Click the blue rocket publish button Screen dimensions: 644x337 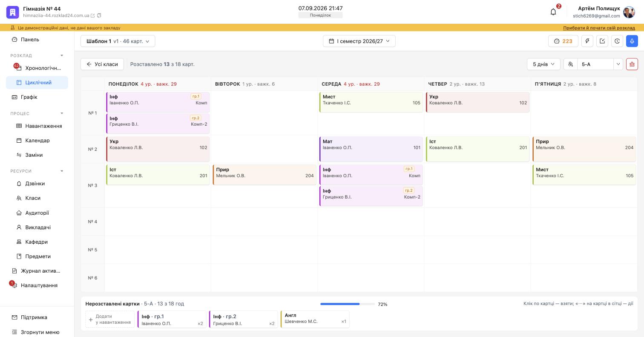(632, 41)
